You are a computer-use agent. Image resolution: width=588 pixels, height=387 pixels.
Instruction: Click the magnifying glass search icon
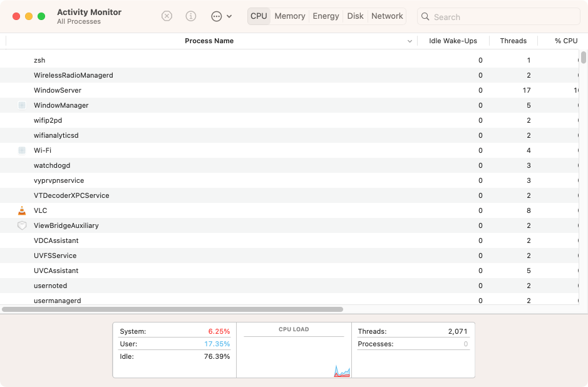(425, 16)
